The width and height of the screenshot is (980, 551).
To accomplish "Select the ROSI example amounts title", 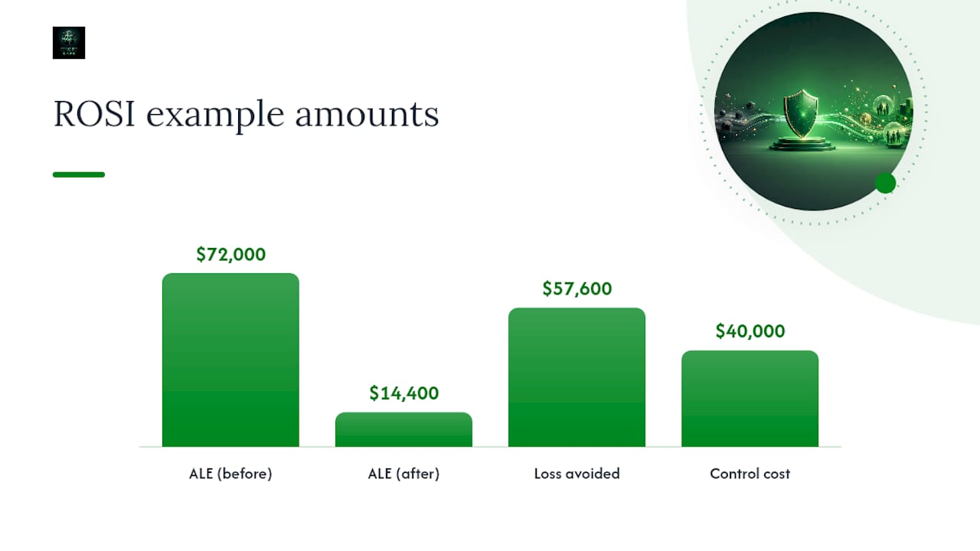I will click(246, 114).
